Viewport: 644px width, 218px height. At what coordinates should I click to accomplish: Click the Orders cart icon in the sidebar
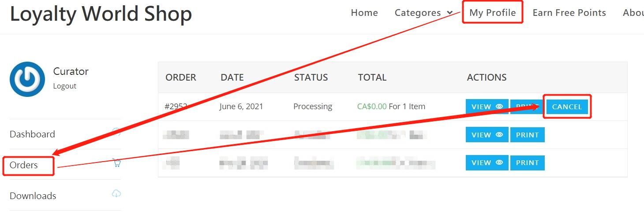pos(117,163)
